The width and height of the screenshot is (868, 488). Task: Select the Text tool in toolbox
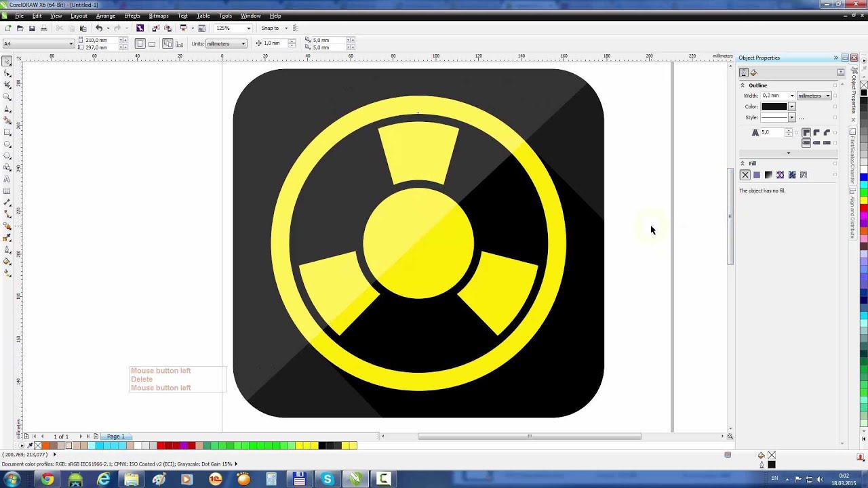7,180
